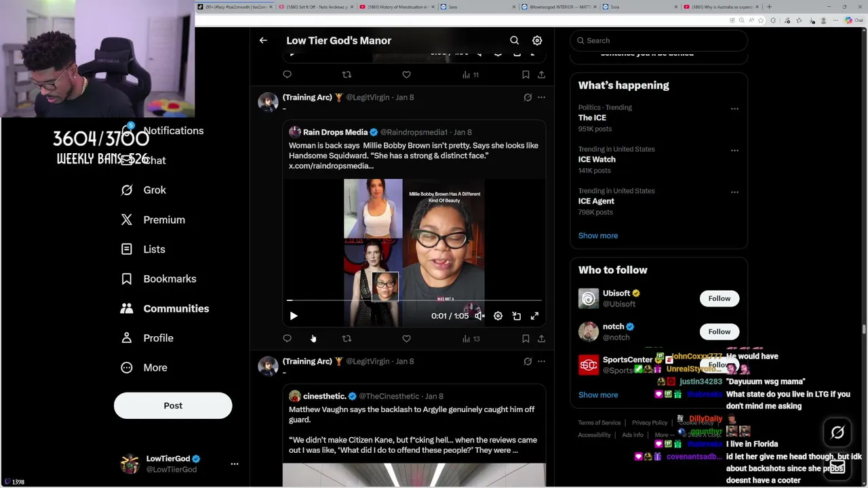This screenshot has width=868, height=488.
Task: Open Communities in the left sidebar
Action: tap(164, 308)
